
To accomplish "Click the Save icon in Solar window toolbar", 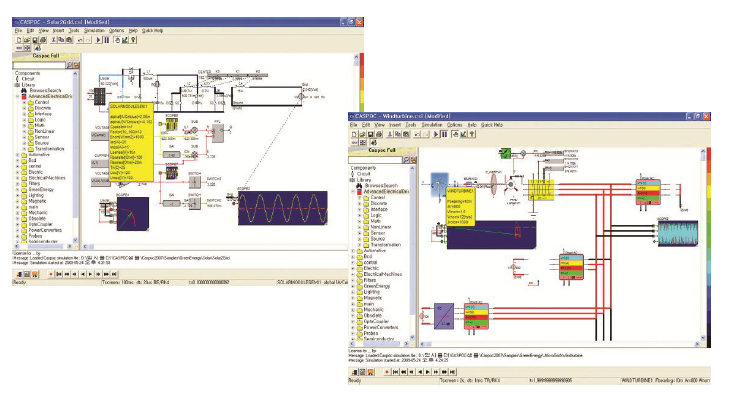I will pos(35,40).
